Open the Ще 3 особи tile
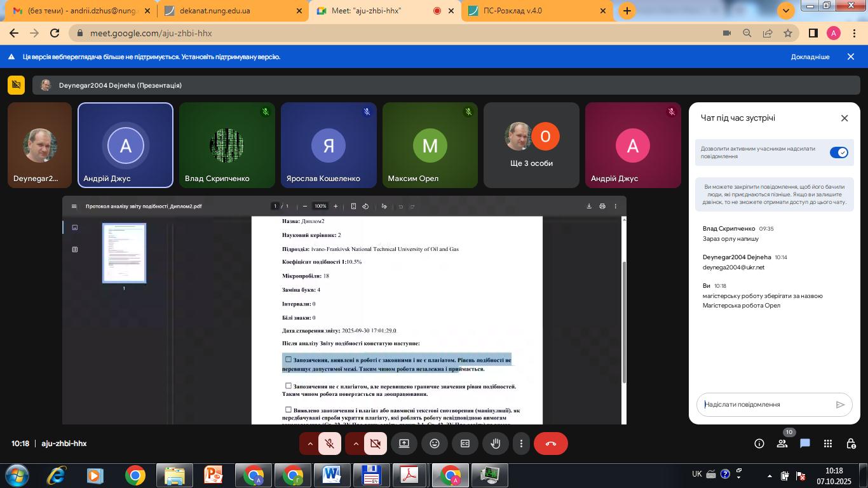 531,146
